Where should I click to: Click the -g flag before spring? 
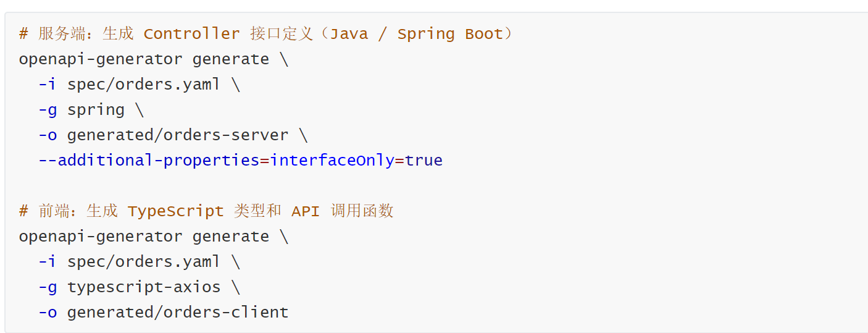point(48,110)
